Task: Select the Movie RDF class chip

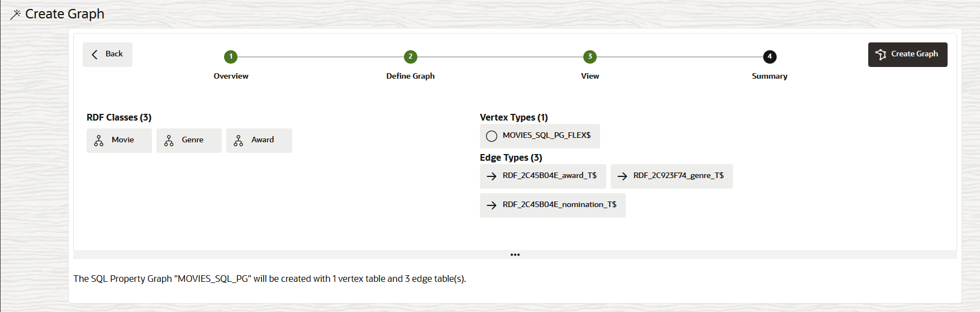Action: [x=119, y=141]
